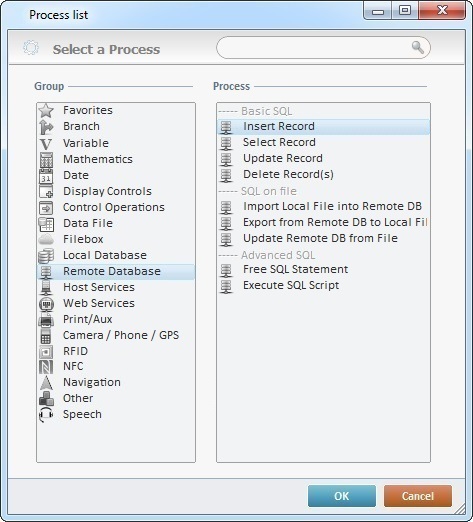Focus the process search field

(x=323, y=48)
